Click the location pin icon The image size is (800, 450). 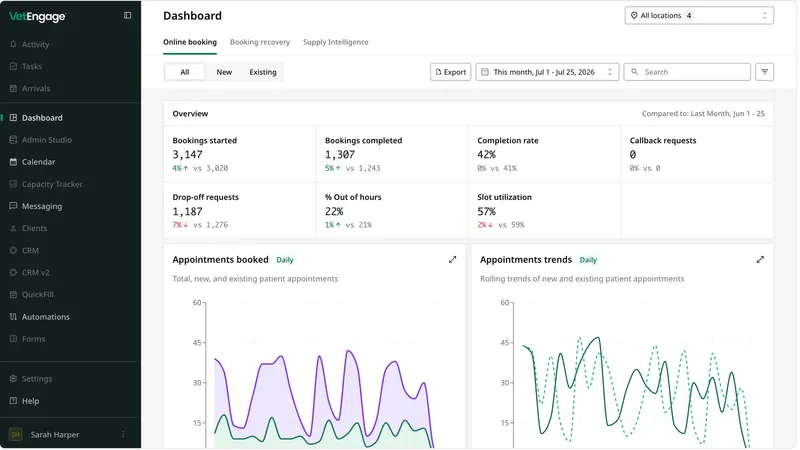pyautogui.click(x=634, y=15)
